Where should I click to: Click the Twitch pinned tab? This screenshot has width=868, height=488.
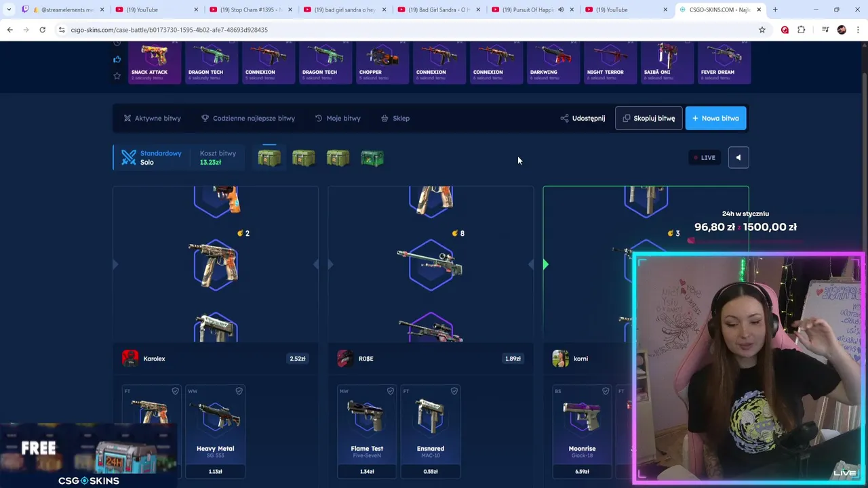(25, 9)
